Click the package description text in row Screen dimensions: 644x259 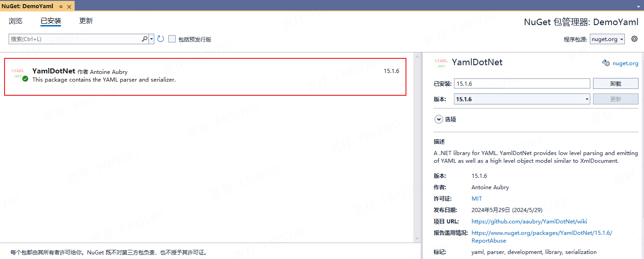[104, 80]
